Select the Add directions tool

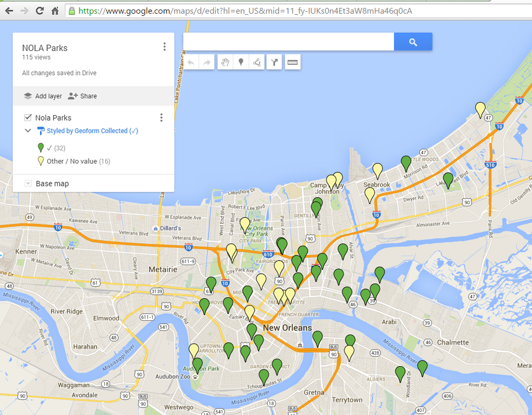(x=274, y=62)
